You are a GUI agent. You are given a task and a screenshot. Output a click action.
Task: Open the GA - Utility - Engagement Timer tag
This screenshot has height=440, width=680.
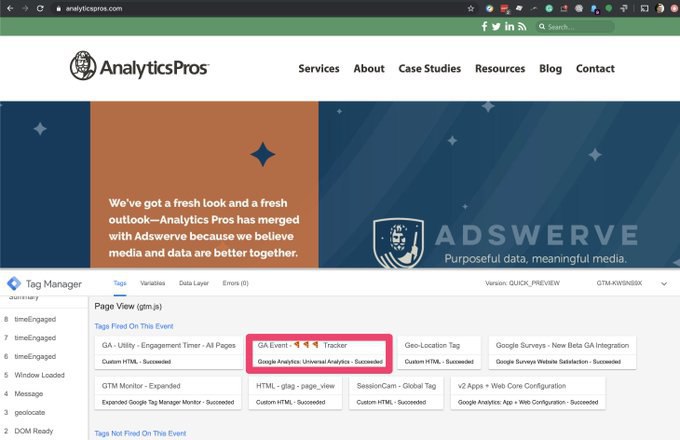point(169,353)
